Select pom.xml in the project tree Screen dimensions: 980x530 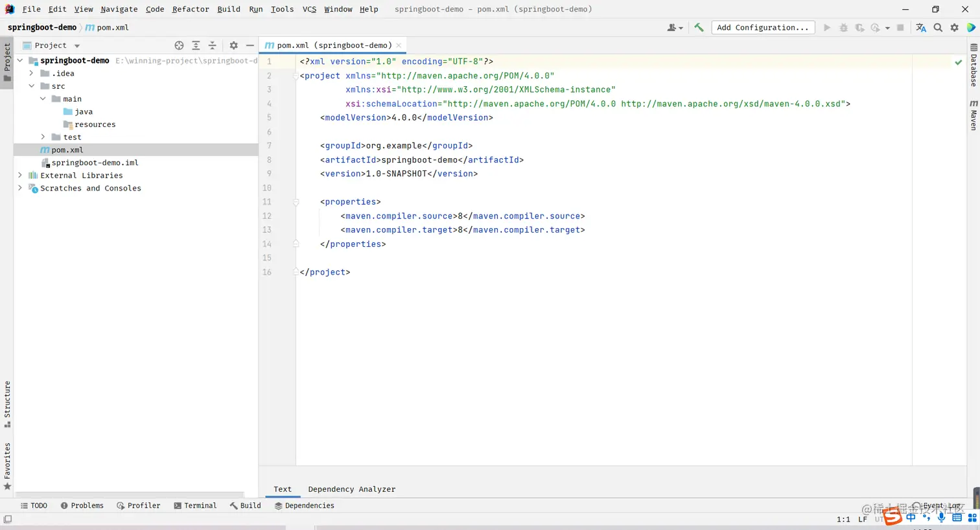click(x=136, y=150)
